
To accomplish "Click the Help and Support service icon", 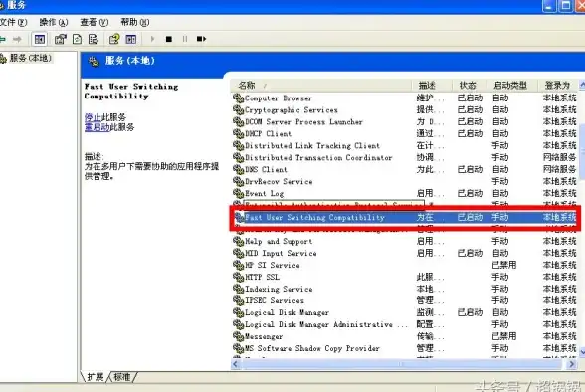I will coord(238,242).
